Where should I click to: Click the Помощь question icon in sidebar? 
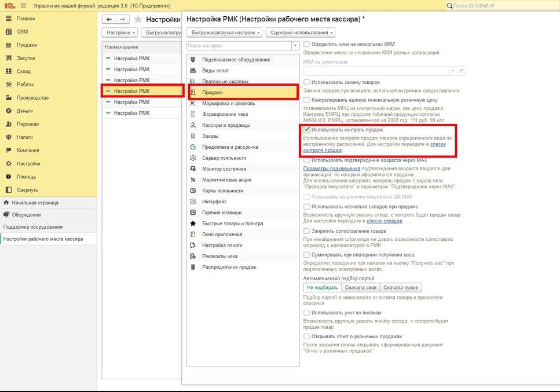point(9,177)
